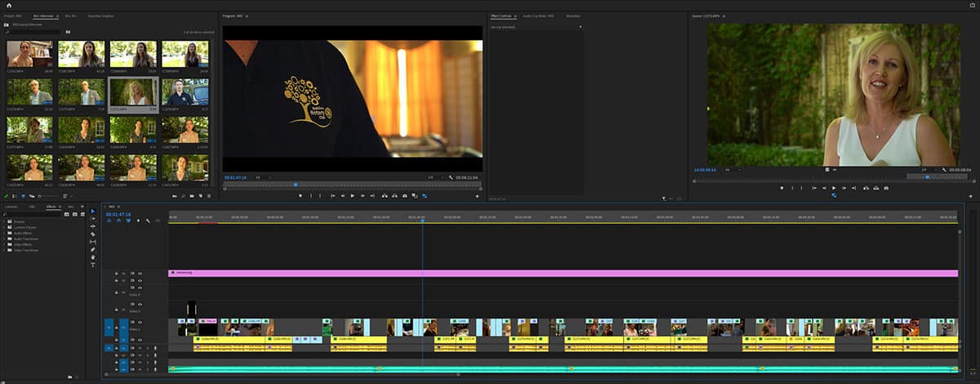980x384 pixels.
Task: Play the Program monitor sequence
Action: [352, 196]
